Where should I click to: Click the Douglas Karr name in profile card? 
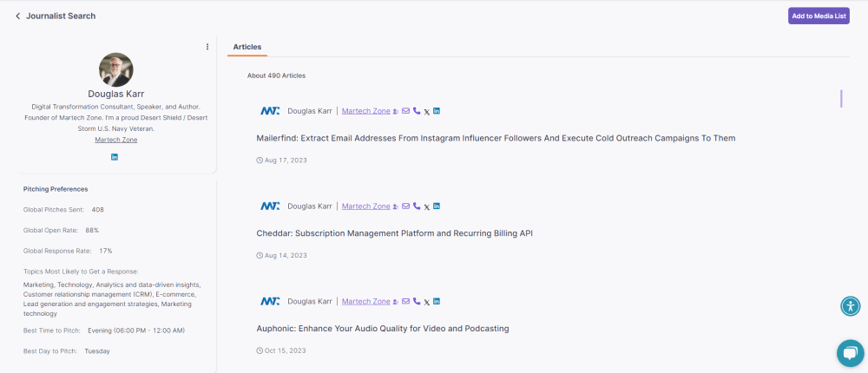(x=116, y=94)
